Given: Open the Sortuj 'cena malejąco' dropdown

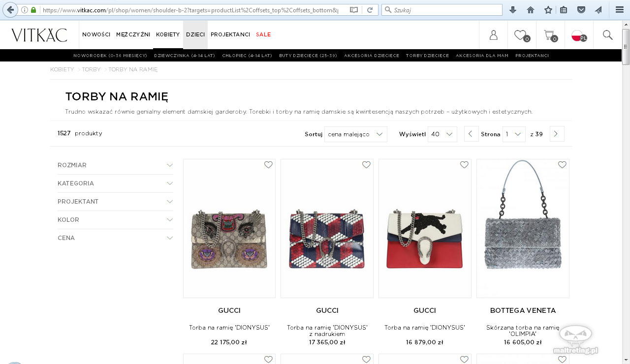Looking at the screenshot, I should (355, 134).
